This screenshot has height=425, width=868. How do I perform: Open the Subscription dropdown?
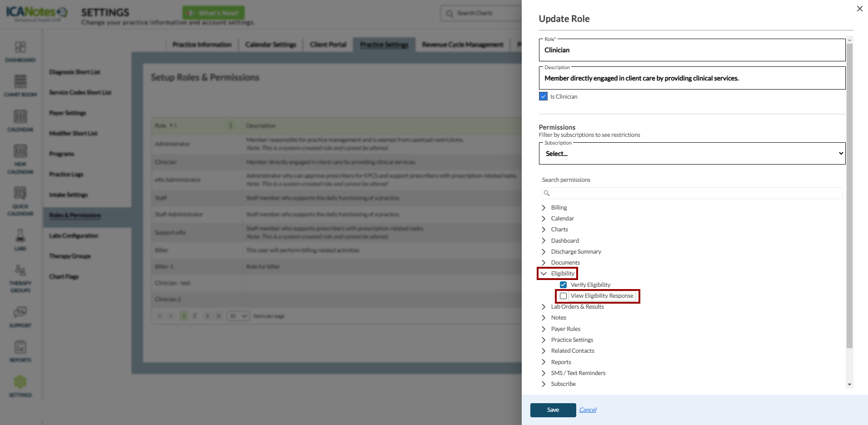click(x=692, y=154)
